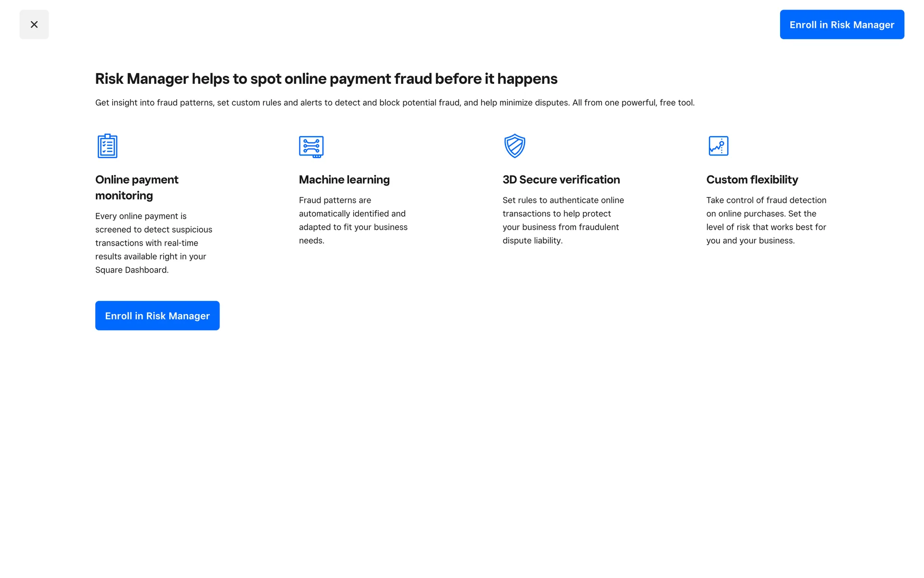
Task: Select the Online payment monitoring heading
Action: [x=137, y=187]
